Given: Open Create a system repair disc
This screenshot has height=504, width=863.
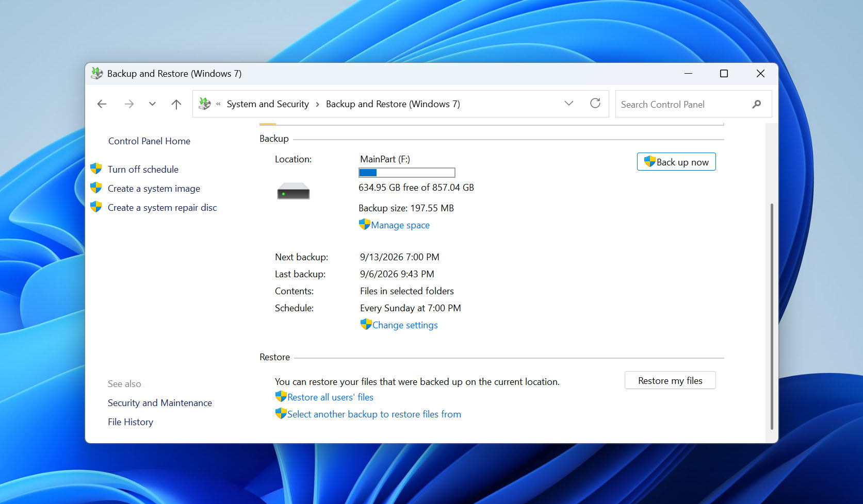Looking at the screenshot, I should (162, 208).
